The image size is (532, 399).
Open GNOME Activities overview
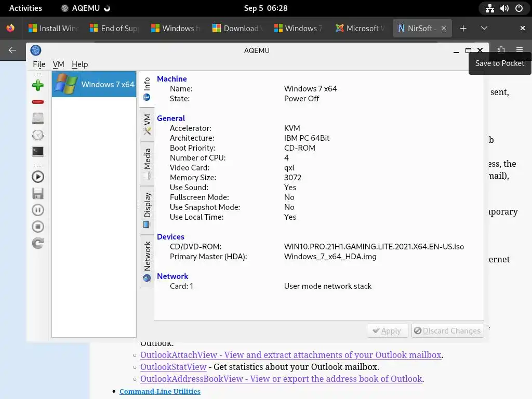tap(25, 8)
